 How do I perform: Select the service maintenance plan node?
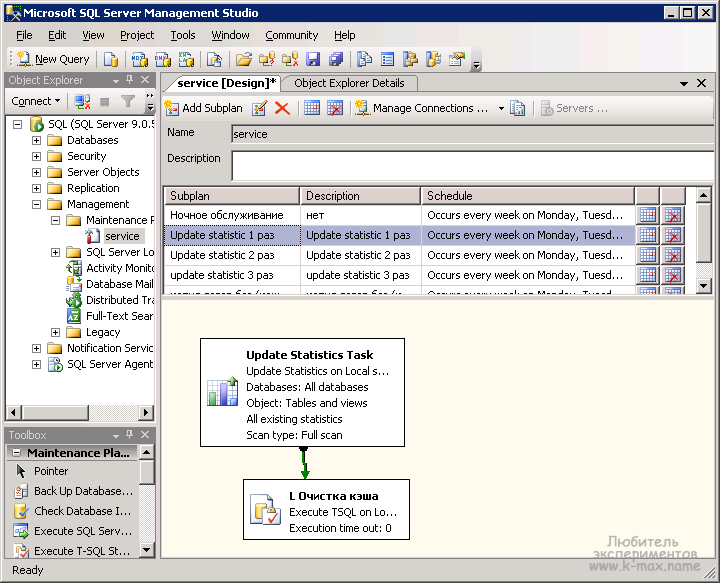click(x=122, y=236)
